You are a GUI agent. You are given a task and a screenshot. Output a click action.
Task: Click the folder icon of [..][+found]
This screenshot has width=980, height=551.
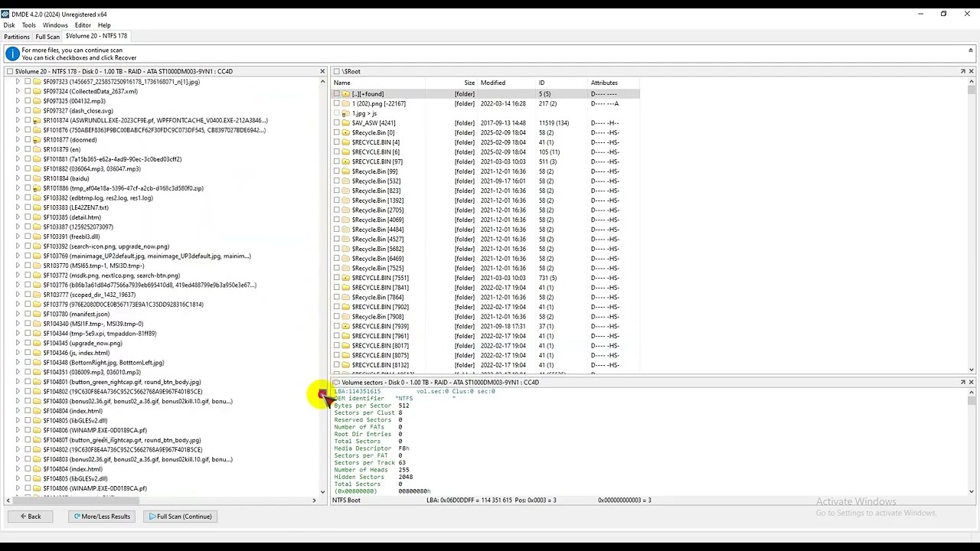coord(346,93)
